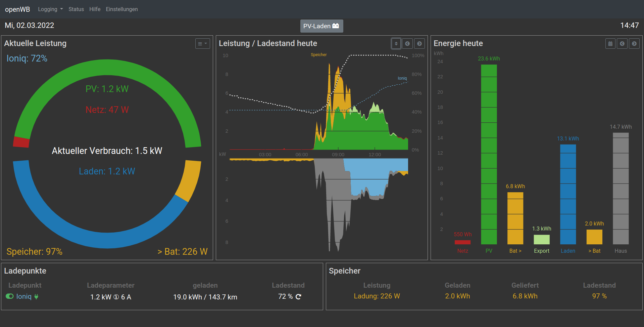
Task: Open the Logging dropdown menu
Action: (50, 9)
